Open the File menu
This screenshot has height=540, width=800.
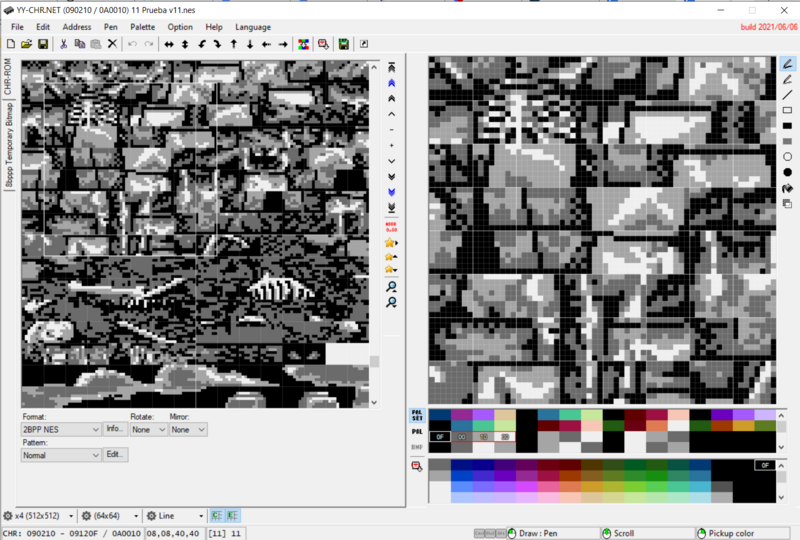click(17, 27)
